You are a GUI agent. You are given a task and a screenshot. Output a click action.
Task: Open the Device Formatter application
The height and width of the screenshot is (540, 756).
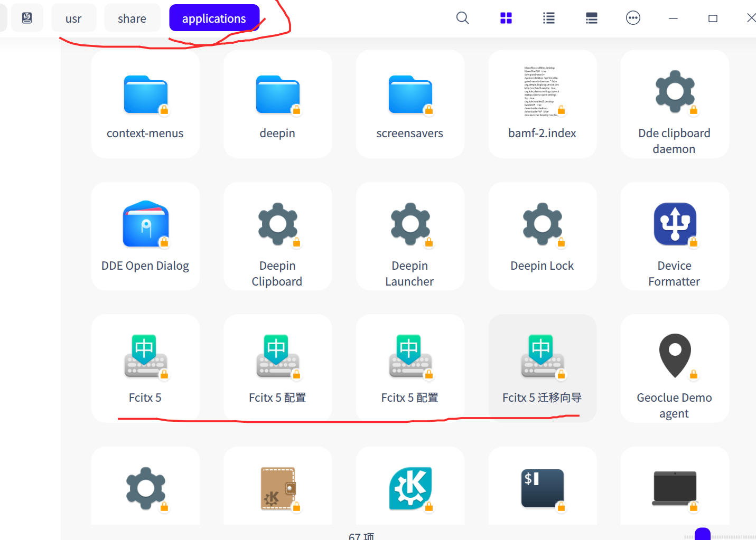[674, 236]
